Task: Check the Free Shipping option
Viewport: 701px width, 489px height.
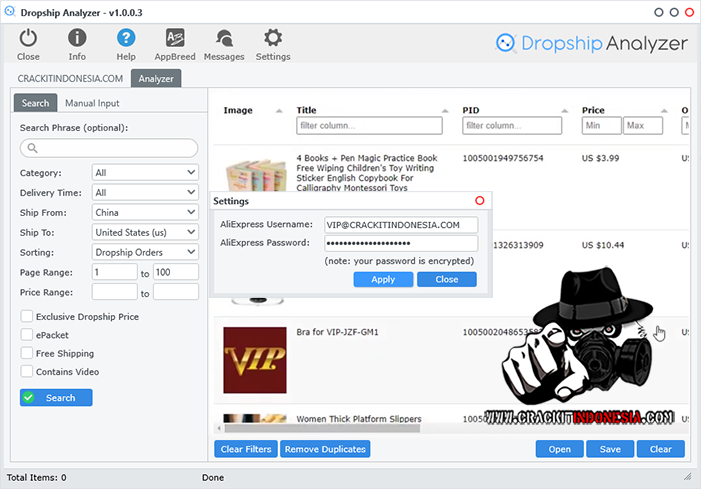Action: point(26,354)
